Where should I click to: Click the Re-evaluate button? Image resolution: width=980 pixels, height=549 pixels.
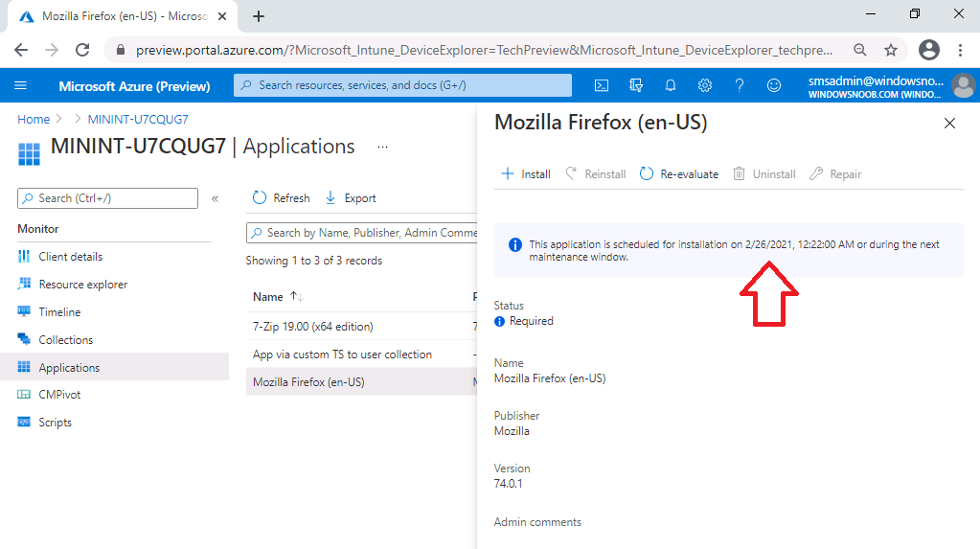coord(679,173)
